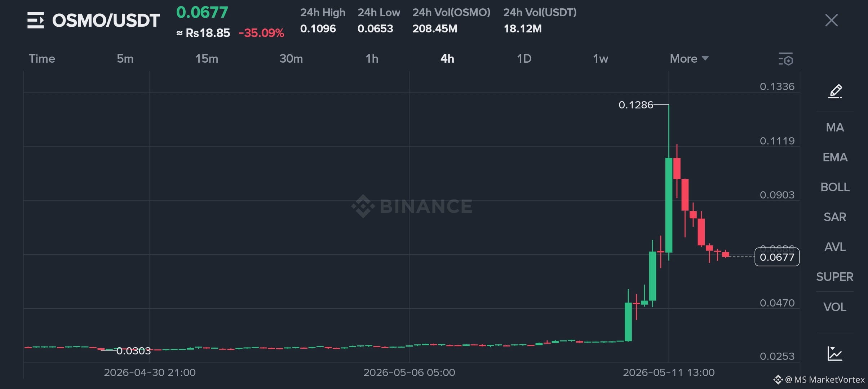Close the chart view with X

831,20
